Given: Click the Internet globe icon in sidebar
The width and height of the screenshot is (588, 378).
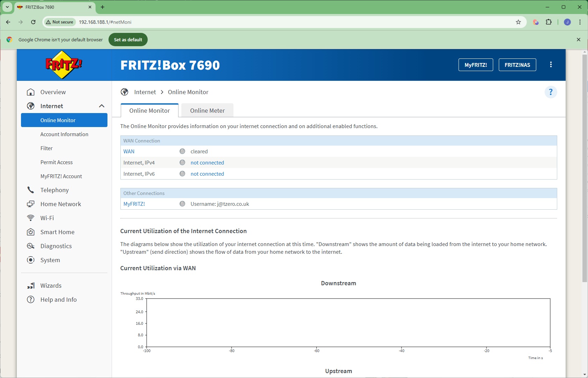Looking at the screenshot, I should (31, 106).
